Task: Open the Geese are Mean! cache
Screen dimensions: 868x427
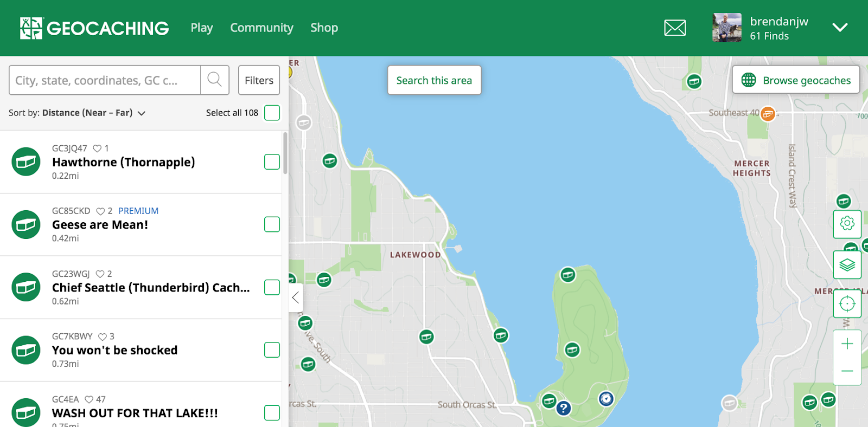Action: [100, 225]
